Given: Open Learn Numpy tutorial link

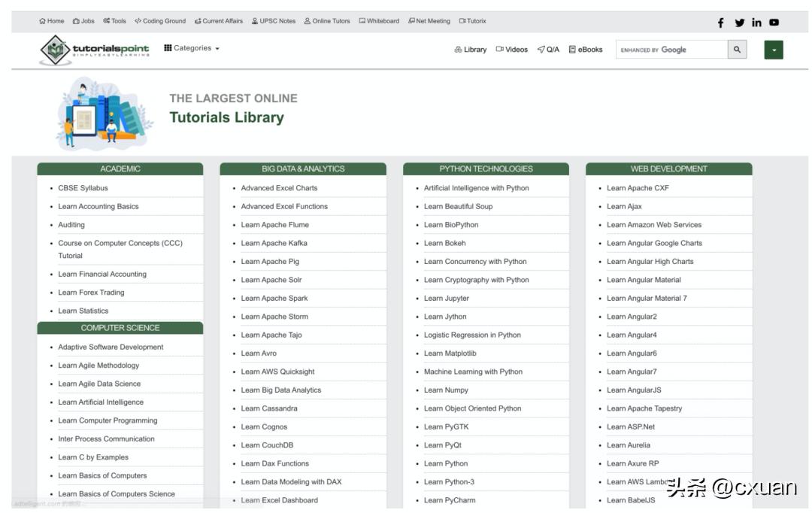Looking at the screenshot, I should pos(446,390).
